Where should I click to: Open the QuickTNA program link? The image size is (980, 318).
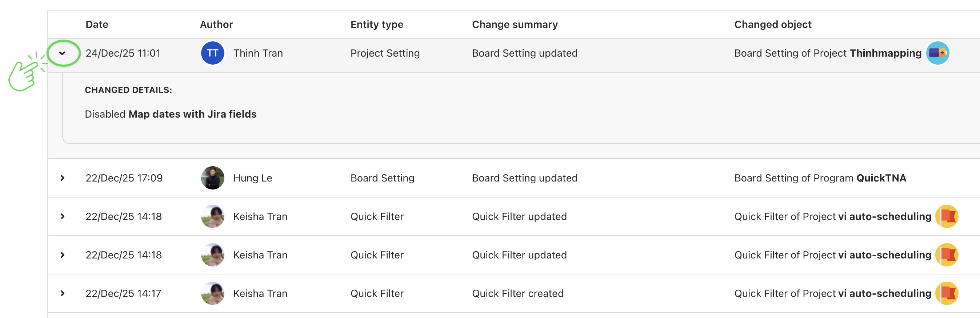[x=881, y=178]
